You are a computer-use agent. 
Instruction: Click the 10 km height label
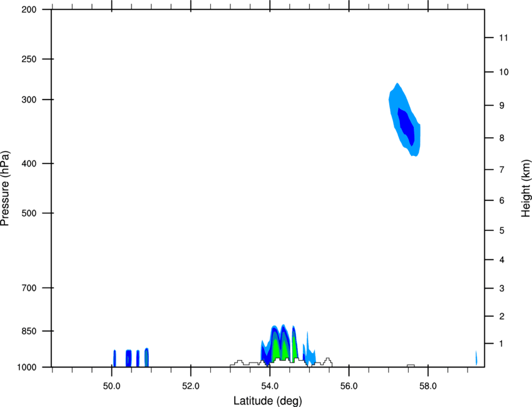pos(504,72)
